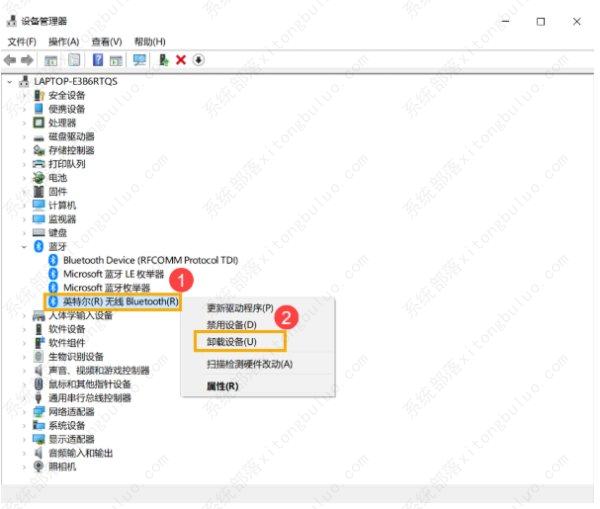Click the show/hide console tree icon
Viewport: 600px width, 509px height.
(51, 60)
